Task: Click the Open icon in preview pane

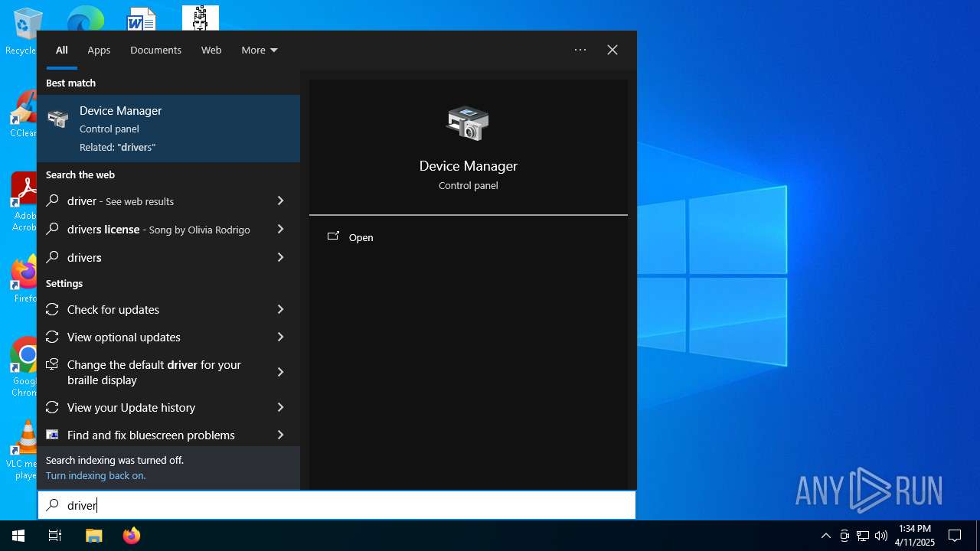Action: pos(333,236)
